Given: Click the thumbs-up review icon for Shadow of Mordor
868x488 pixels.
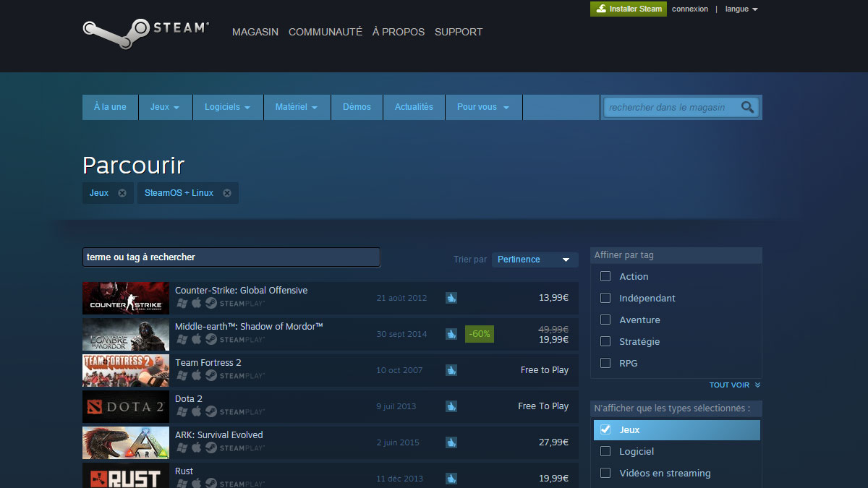Looking at the screenshot, I should point(451,334).
